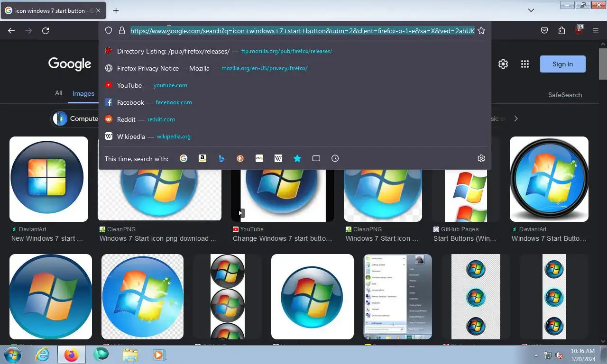Open the taskbar clock showing 10:36 AM
607x364 pixels.
583,355
